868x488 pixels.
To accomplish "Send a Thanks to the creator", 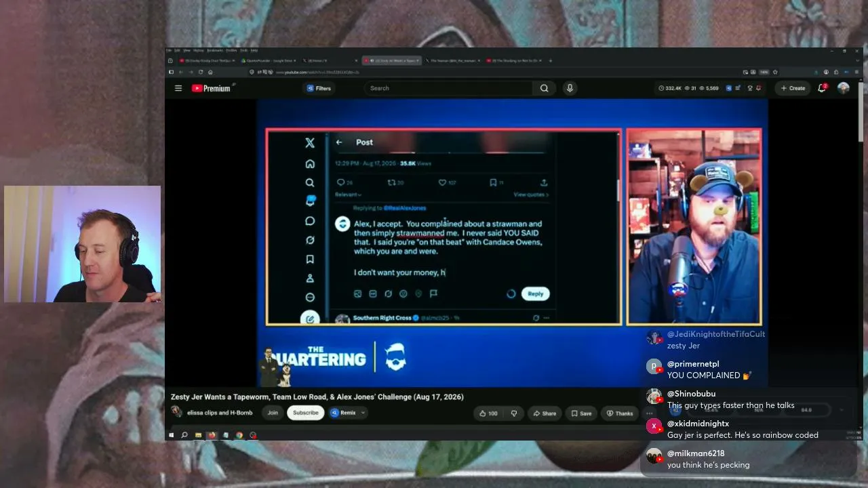I will 620,413.
